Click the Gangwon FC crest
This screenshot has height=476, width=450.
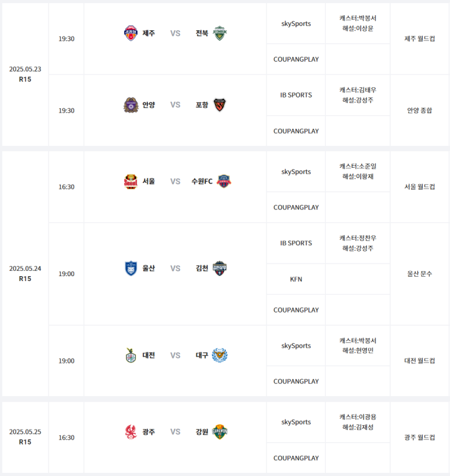click(x=219, y=432)
